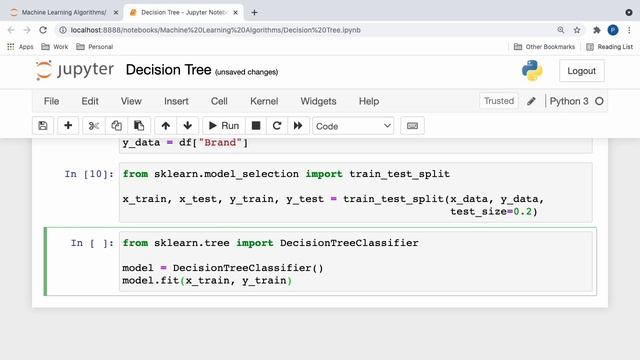Click the Python logo icon

click(x=532, y=71)
